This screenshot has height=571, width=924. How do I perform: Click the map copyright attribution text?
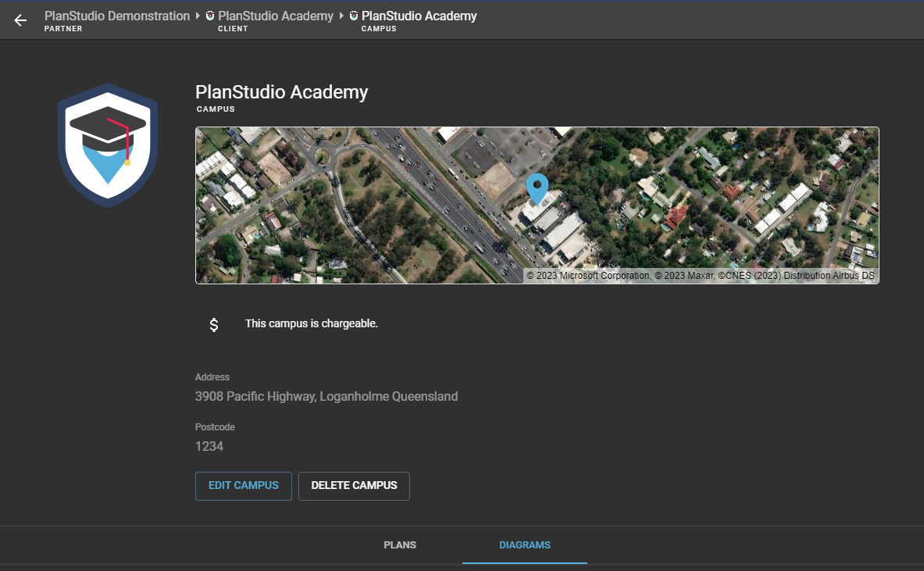[x=700, y=276]
